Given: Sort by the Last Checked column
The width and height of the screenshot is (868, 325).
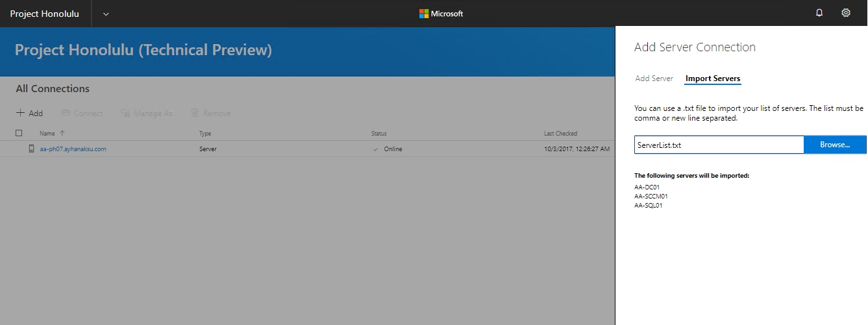Looking at the screenshot, I should pyautogui.click(x=560, y=134).
